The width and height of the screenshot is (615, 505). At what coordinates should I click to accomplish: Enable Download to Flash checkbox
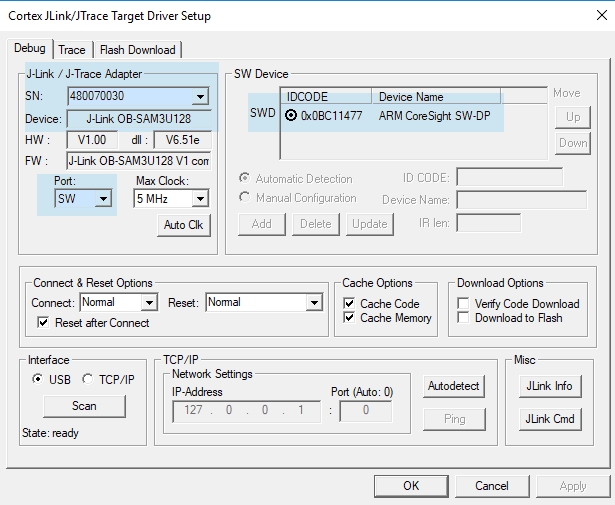pos(463,318)
